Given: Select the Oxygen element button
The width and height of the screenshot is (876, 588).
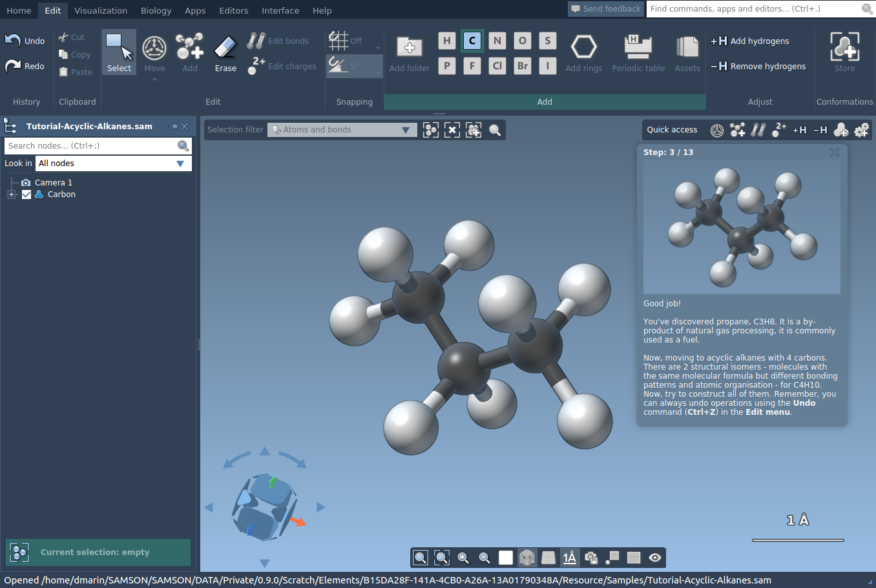Looking at the screenshot, I should 523,41.
